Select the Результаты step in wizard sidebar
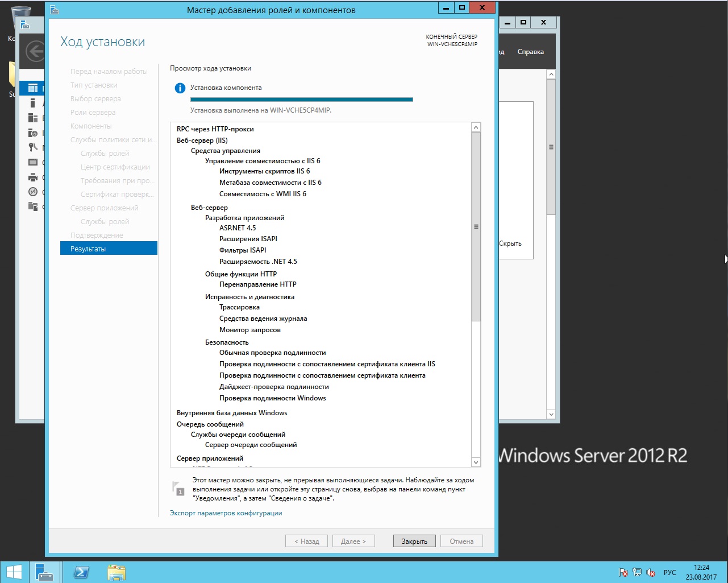This screenshot has width=728, height=583. (109, 249)
